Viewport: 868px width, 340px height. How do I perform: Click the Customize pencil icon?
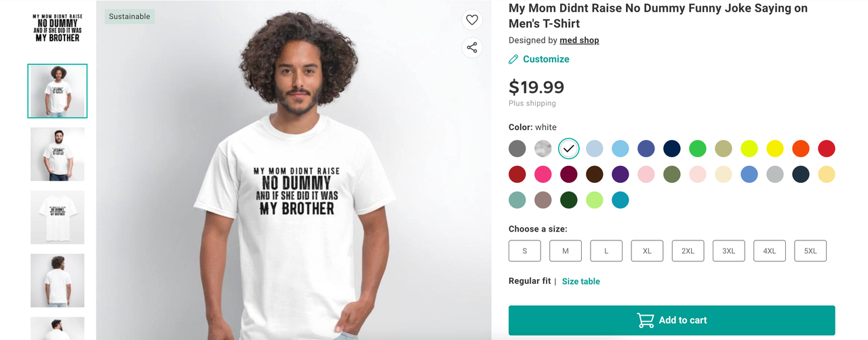click(x=514, y=60)
